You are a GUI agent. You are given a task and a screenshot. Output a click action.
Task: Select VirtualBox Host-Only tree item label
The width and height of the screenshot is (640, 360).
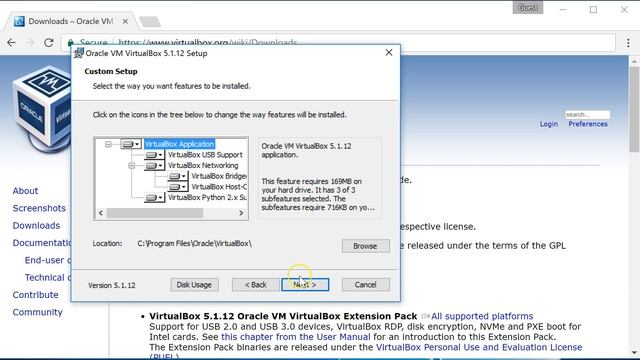(x=219, y=187)
